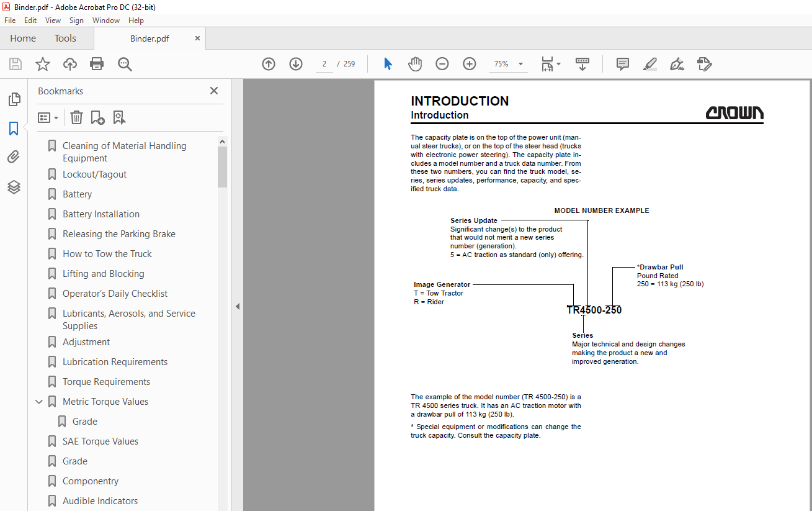Zoom in with the plus icon

tap(470, 64)
